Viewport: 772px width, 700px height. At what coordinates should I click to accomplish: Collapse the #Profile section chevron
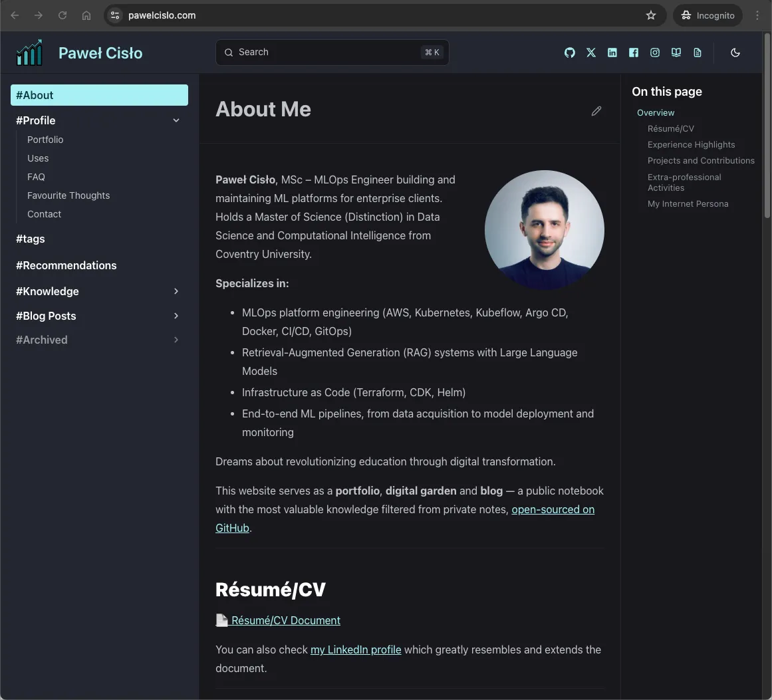click(176, 120)
